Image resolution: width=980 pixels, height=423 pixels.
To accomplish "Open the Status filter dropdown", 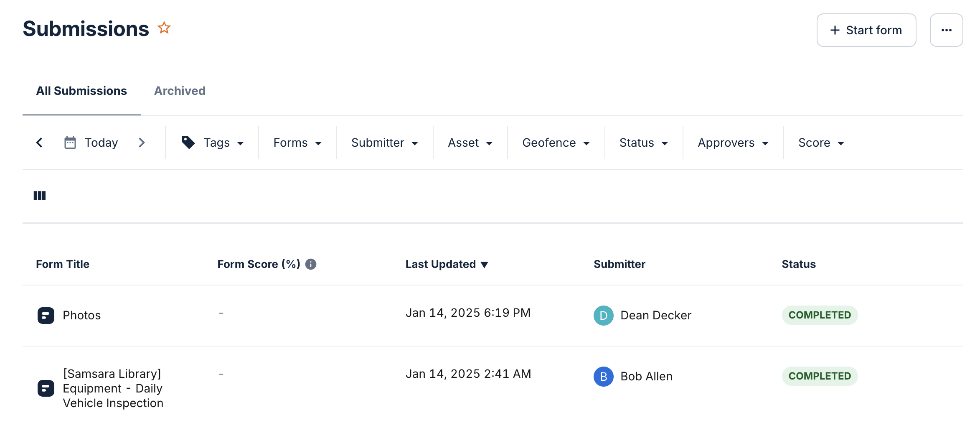I will tap(643, 142).
